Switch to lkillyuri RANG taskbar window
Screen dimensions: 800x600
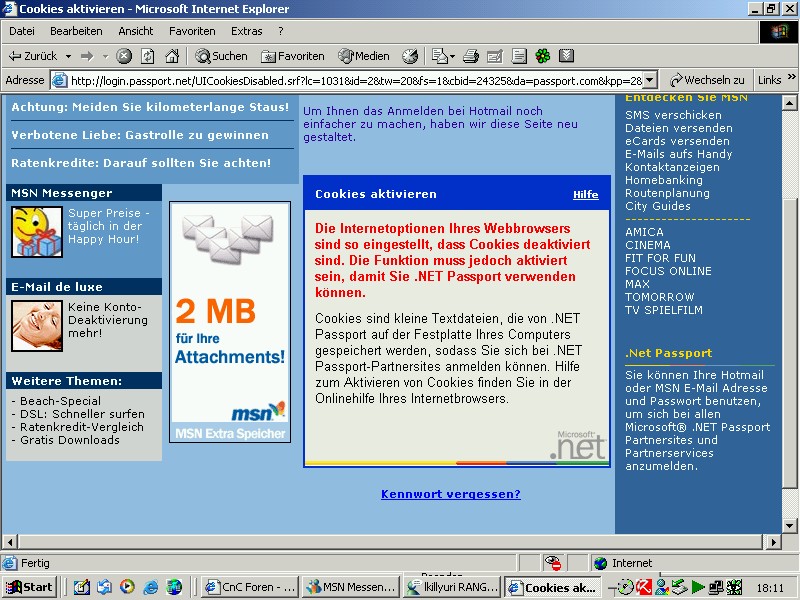[452, 587]
